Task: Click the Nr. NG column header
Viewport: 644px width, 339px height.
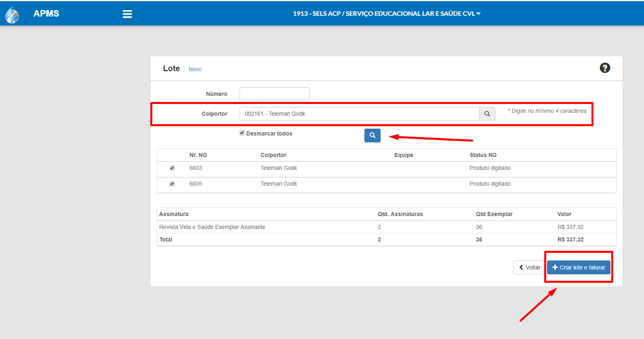Action: (198, 155)
